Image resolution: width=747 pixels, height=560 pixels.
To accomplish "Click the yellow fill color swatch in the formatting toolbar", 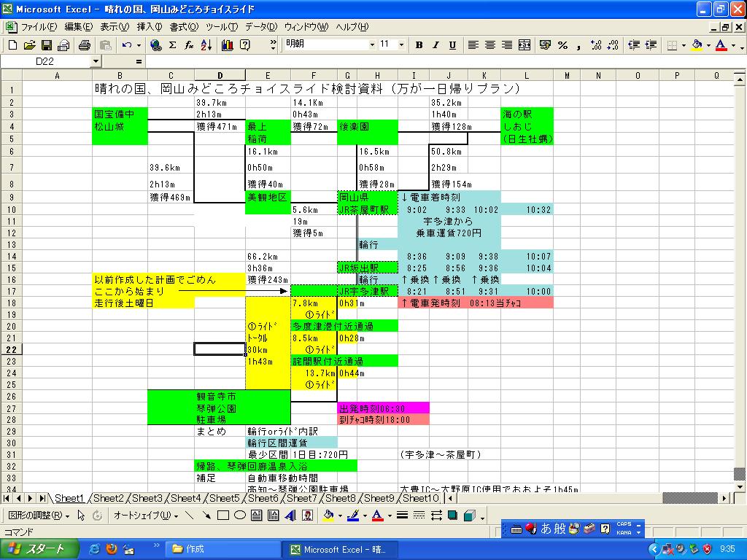I will click(x=697, y=45).
